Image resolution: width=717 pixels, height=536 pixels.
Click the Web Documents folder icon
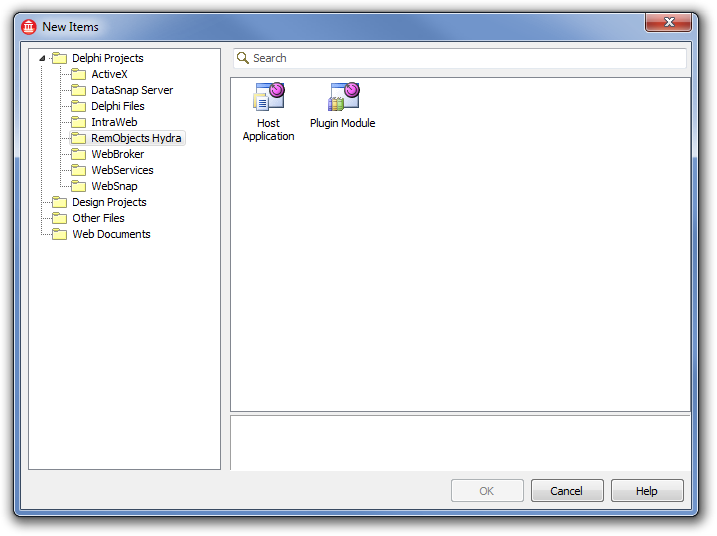[x=59, y=234]
